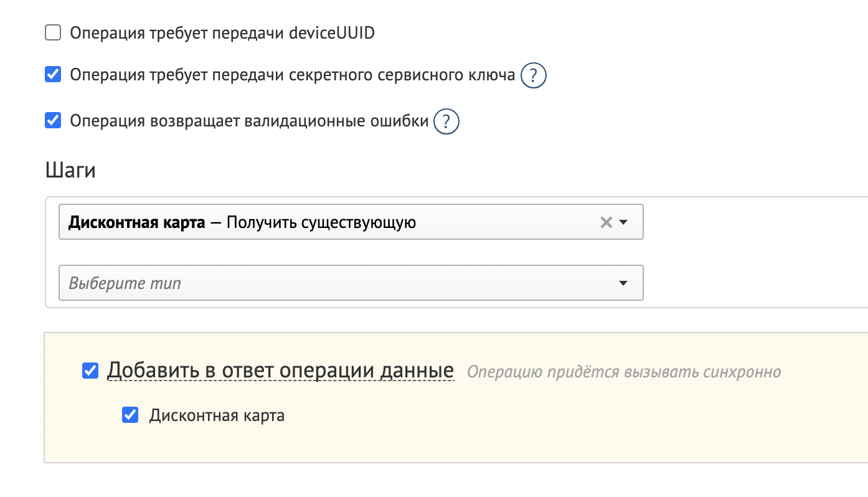Expand the Дисконтная карта step dropdown arrow

tap(623, 222)
